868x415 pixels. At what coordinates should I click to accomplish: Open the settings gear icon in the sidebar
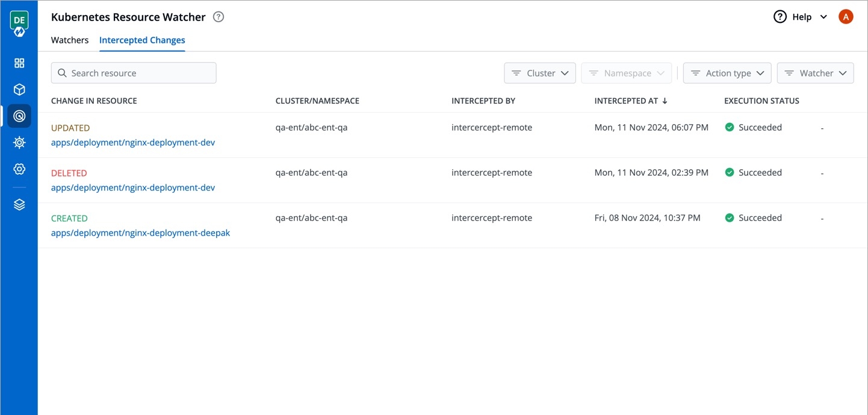19,169
